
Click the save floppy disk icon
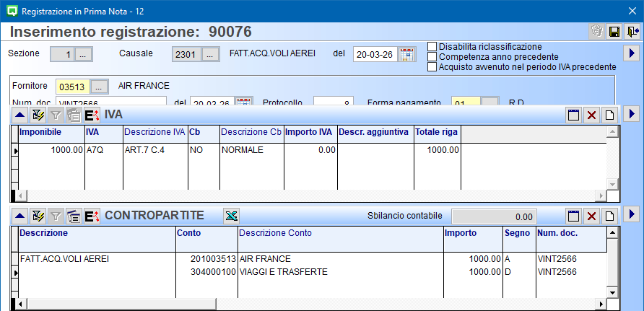[614, 31]
